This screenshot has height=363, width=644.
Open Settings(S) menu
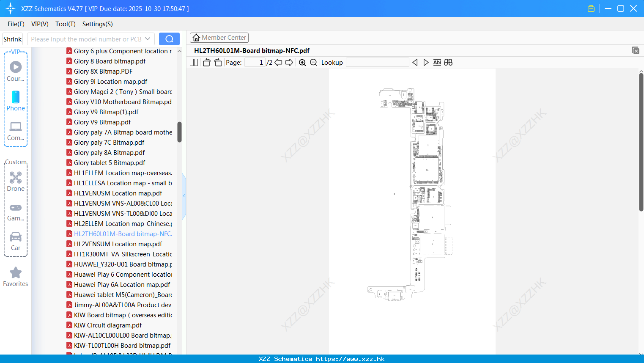coord(98,24)
